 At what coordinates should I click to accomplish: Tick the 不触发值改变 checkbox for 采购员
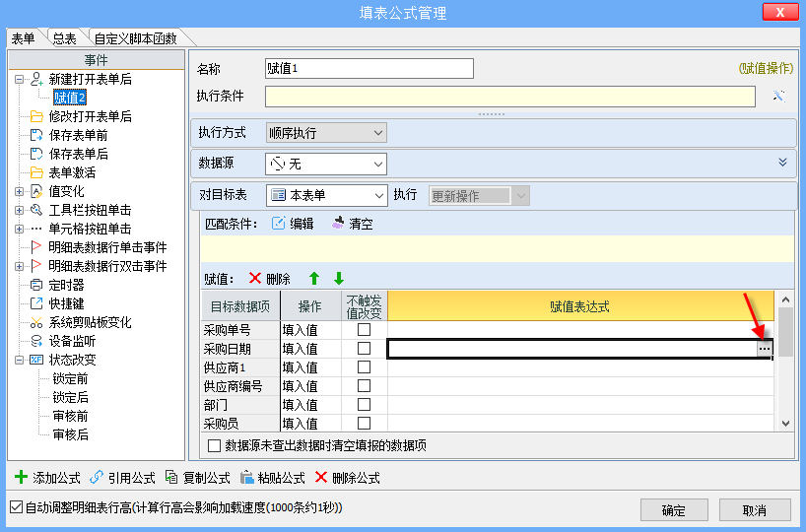click(364, 423)
